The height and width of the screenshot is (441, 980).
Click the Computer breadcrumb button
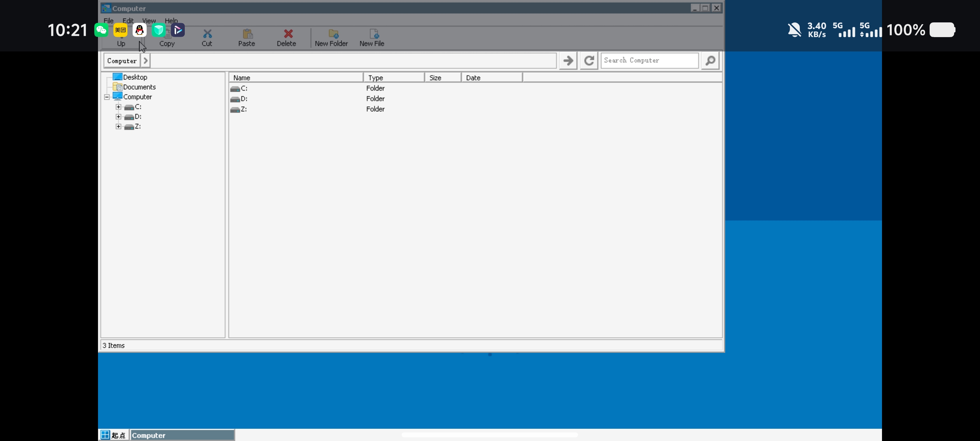(x=122, y=61)
